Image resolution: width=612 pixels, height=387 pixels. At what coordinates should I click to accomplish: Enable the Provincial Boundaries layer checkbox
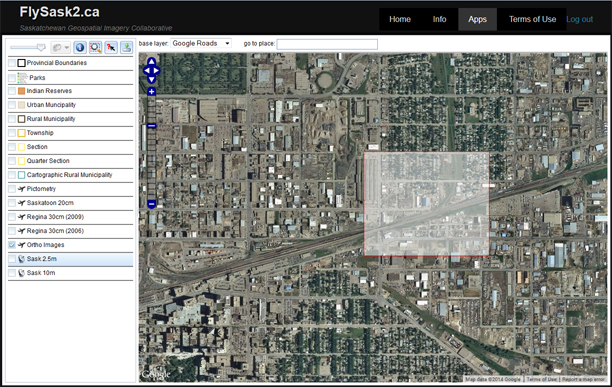coord(12,63)
